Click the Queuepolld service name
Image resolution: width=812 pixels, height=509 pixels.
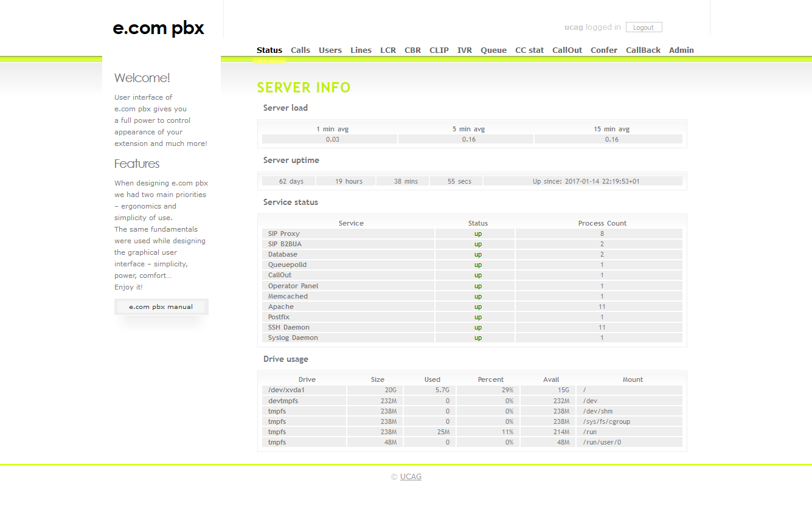click(287, 265)
